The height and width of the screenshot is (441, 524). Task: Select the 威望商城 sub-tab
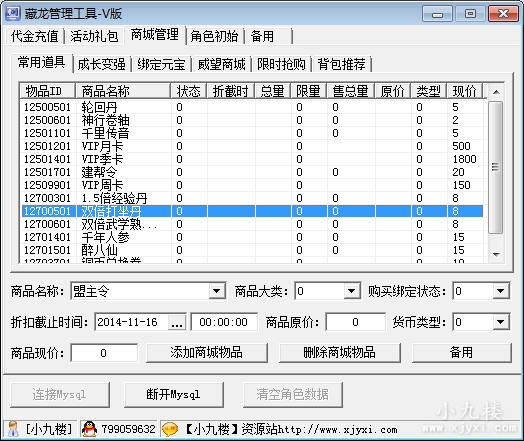tap(222, 64)
